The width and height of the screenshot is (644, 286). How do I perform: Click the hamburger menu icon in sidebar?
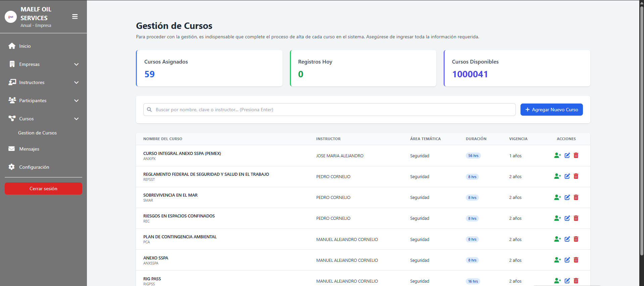(x=75, y=17)
